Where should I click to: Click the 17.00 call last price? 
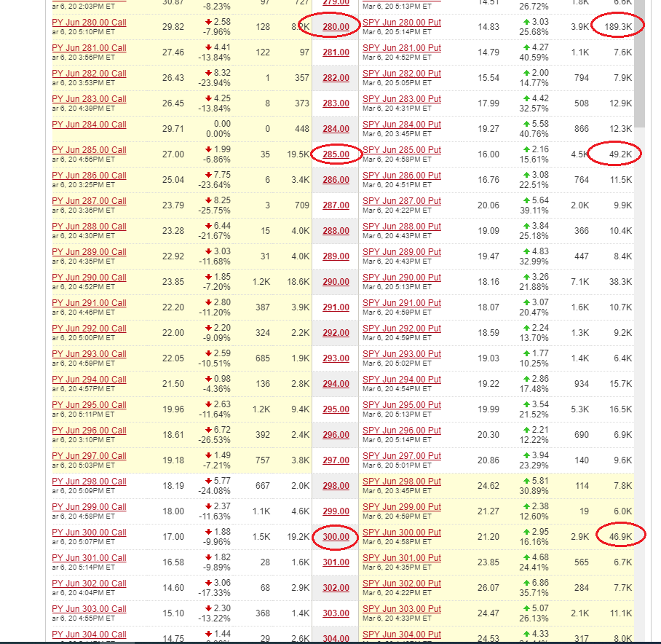[x=173, y=536]
